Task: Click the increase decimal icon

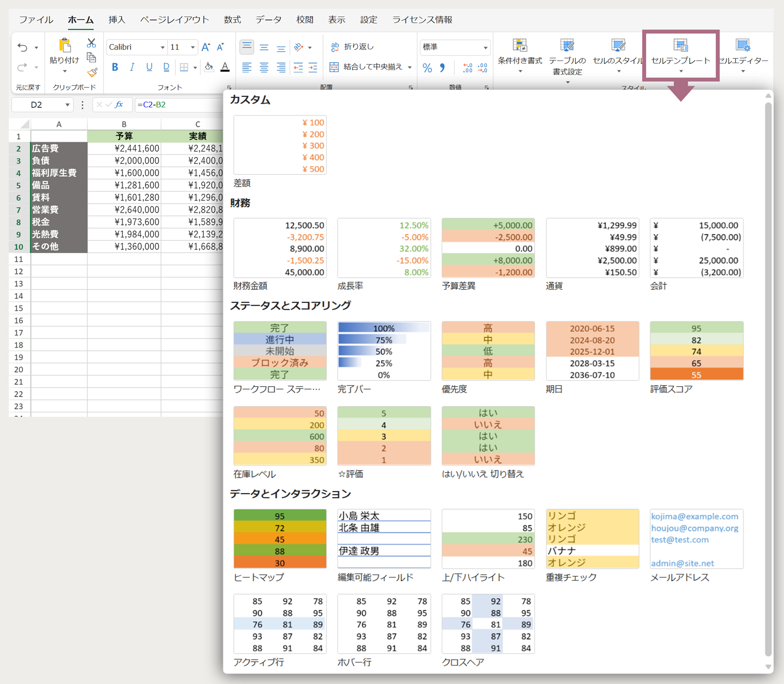Action: [x=468, y=68]
